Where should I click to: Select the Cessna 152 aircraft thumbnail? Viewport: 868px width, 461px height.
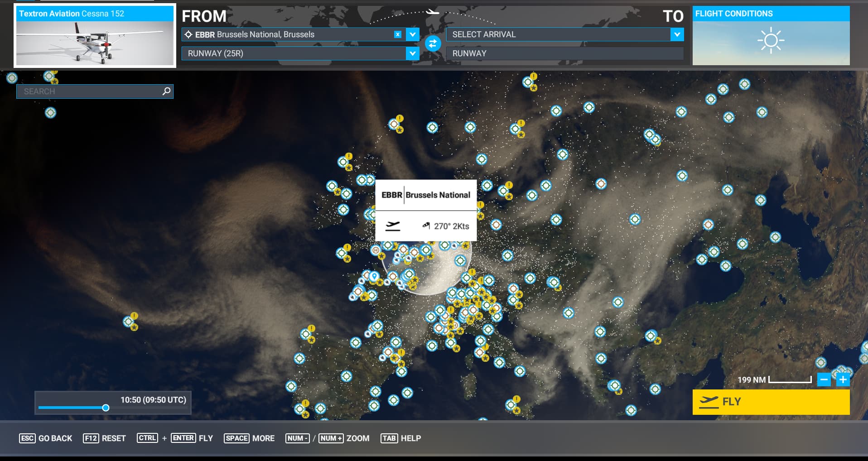click(95, 36)
